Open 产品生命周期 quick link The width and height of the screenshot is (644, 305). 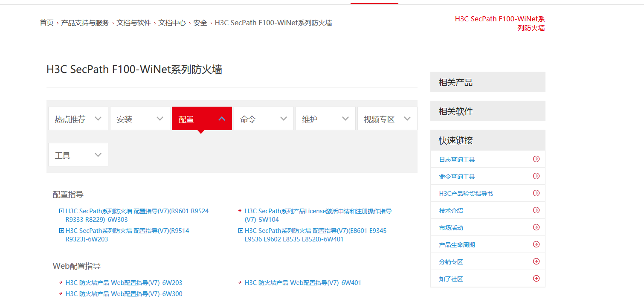click(x=457, y=245)
